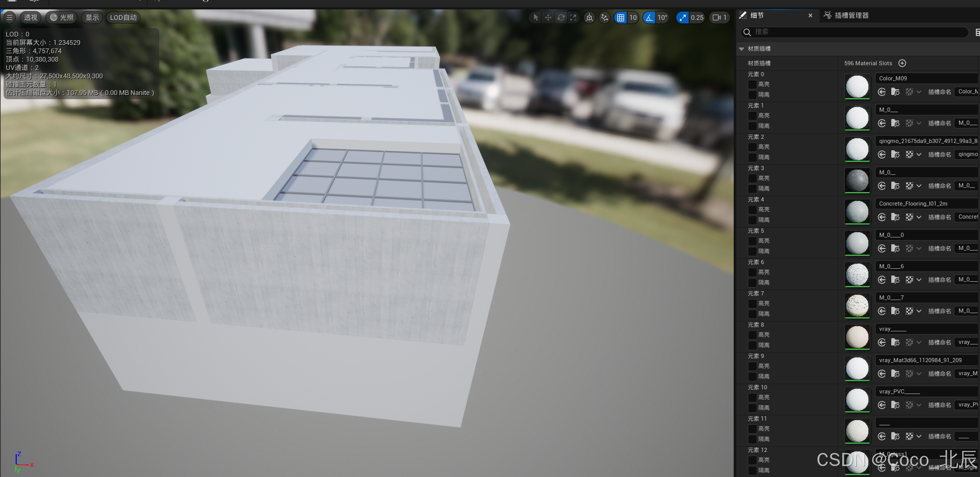Toggle the rotation angle snapping icon
The width and height of the screenshot is (980, 477).
click(649, 17)
